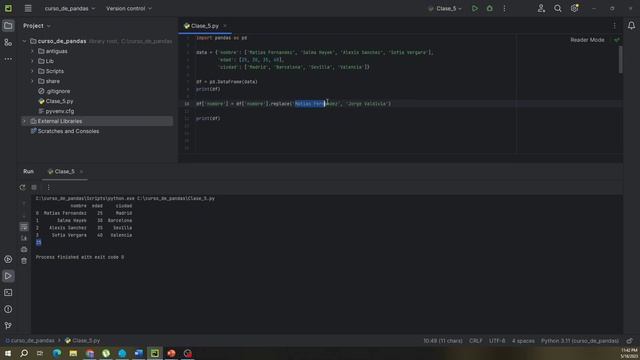The image size is (640, 360).
Task: Jump up the stack trace arrow
Action: [x=24, y=203]
